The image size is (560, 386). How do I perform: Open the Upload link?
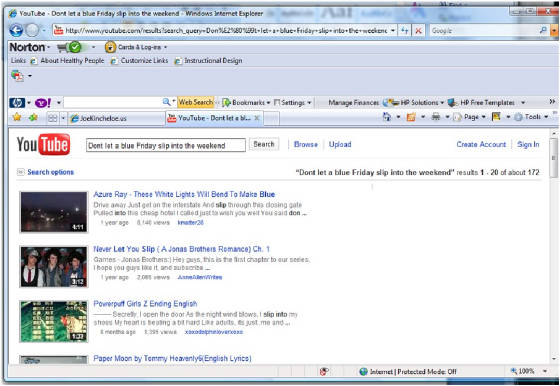(340, 145)
